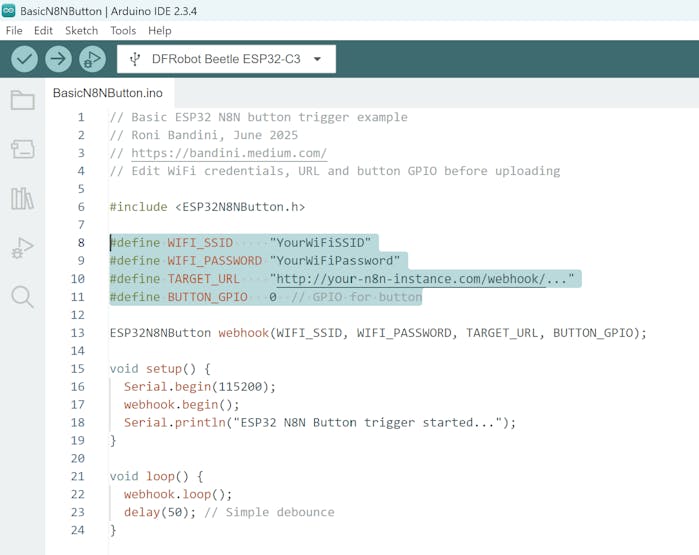The image size is (699, 555).
Task: Click webhook.begin() statement
Action: pos(182,405)
